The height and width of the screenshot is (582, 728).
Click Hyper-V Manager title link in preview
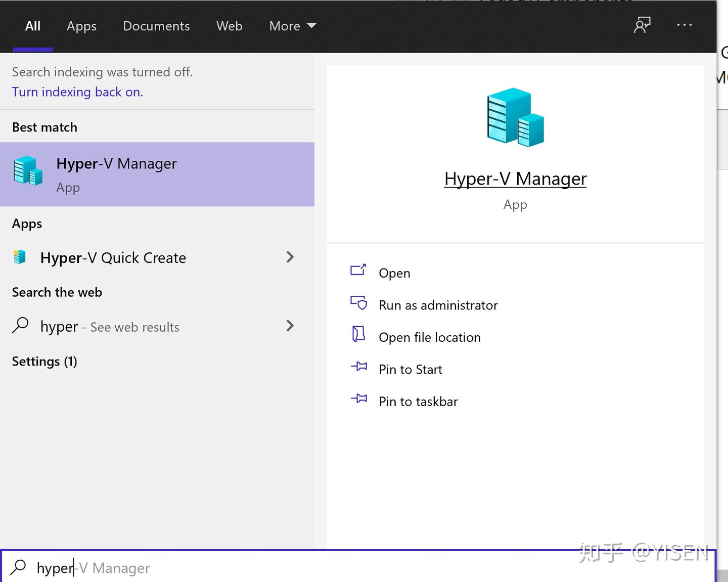coord(515,179)
